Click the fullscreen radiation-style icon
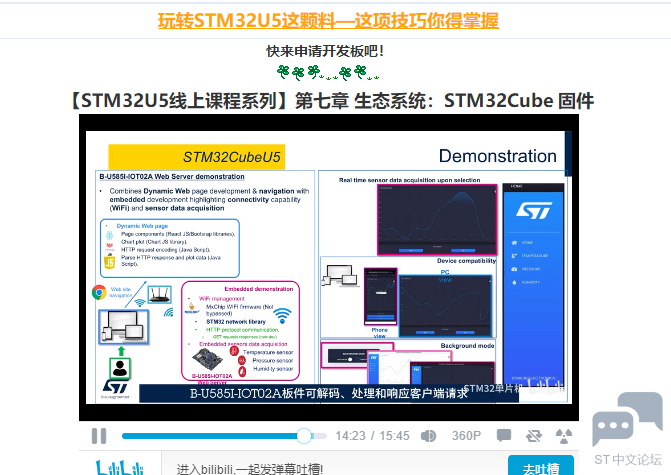The width and height of the screenshot is (671, 475). click(564, 436)
